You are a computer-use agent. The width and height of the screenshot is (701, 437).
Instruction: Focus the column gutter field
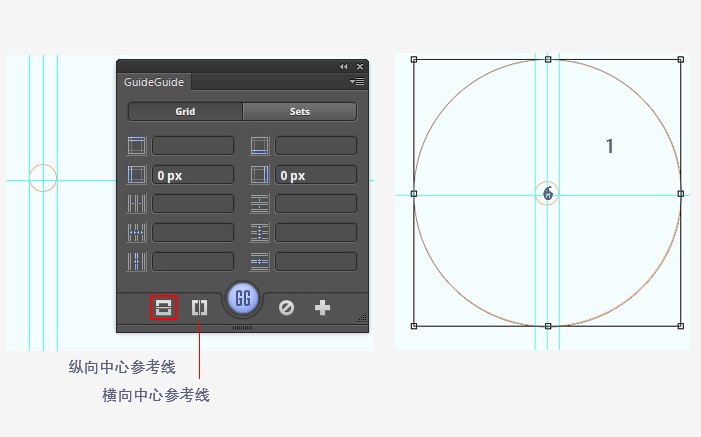click(x=193, y=262)
